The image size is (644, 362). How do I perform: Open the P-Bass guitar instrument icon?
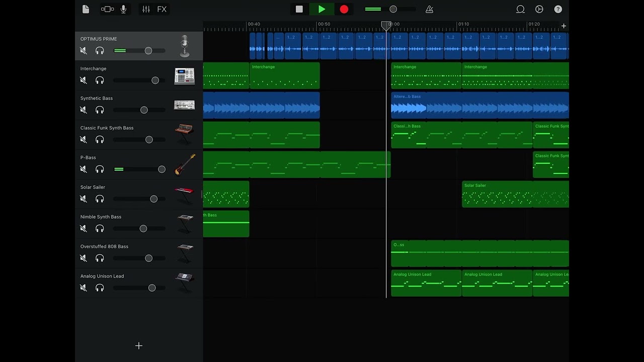[x=185, y=165]
